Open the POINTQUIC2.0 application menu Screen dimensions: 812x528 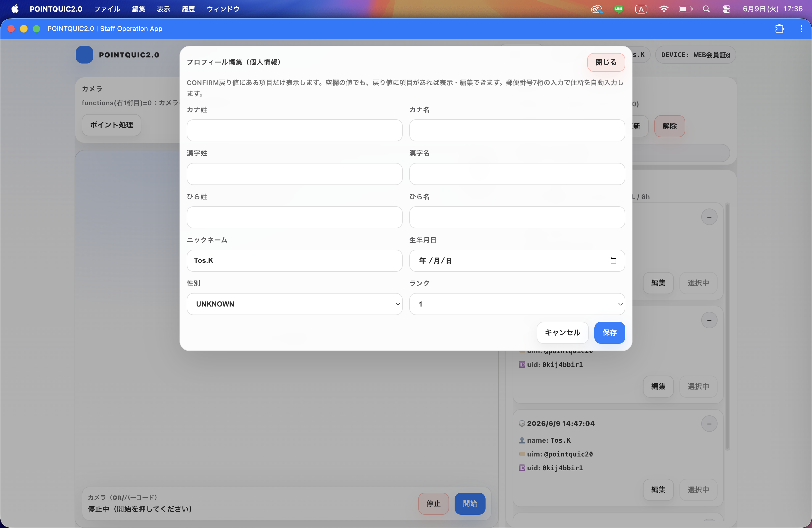(x=56, y=9)
